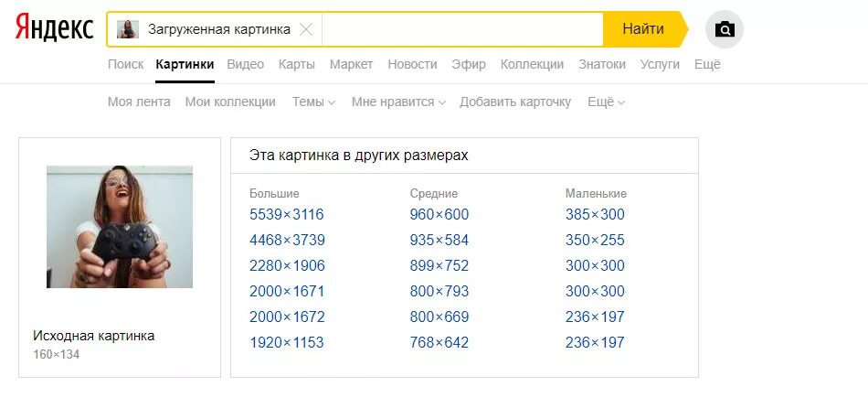This screenshot has height=408, width=868.
Task: Expand Ещё dropdown in submenu
Action: [x=606, y=102]
